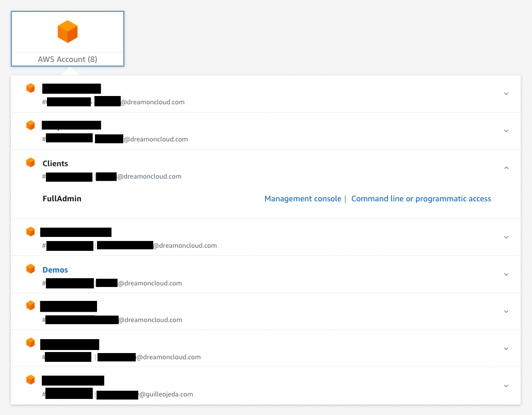Image resolution: width=532 pixels, height=415 pixels.
Task: Open Command line or programmatic access
Action: [421, 199]
